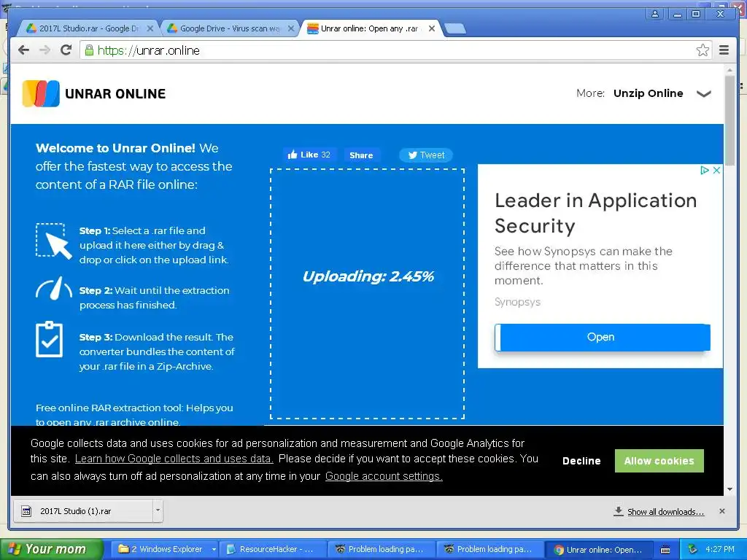Click the Step 1 cursor selection icon
This screenshot has height=560, width=747.
(x=53, y=241)
